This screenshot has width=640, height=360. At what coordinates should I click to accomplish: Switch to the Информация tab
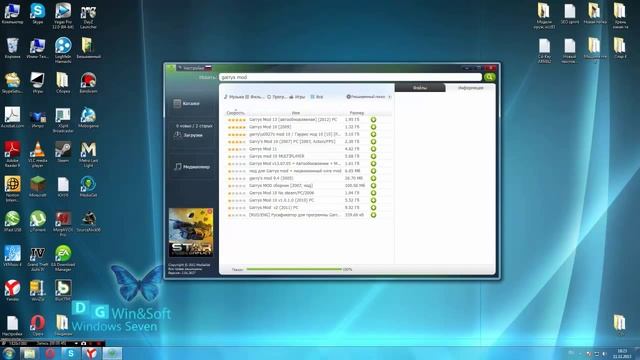pos(470,88)
